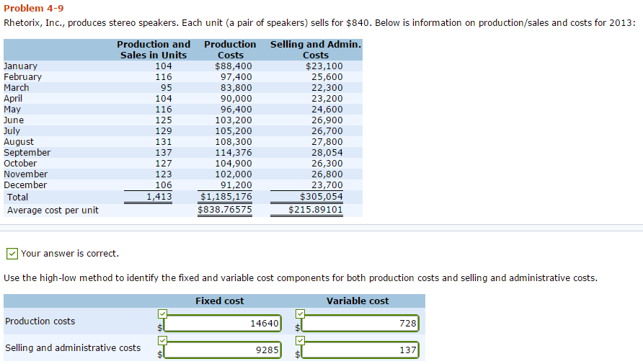
Task: Click March's units value 95
Action: (166, 88)
